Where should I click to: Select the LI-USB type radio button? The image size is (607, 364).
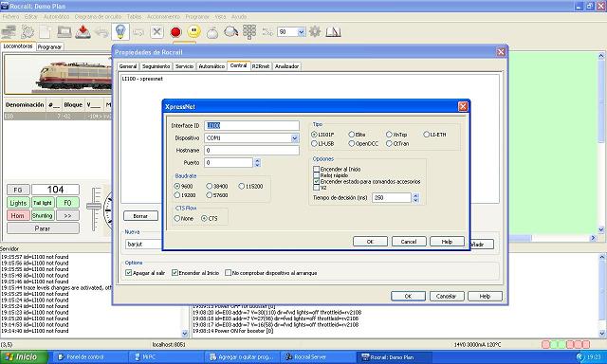(315, 143)
